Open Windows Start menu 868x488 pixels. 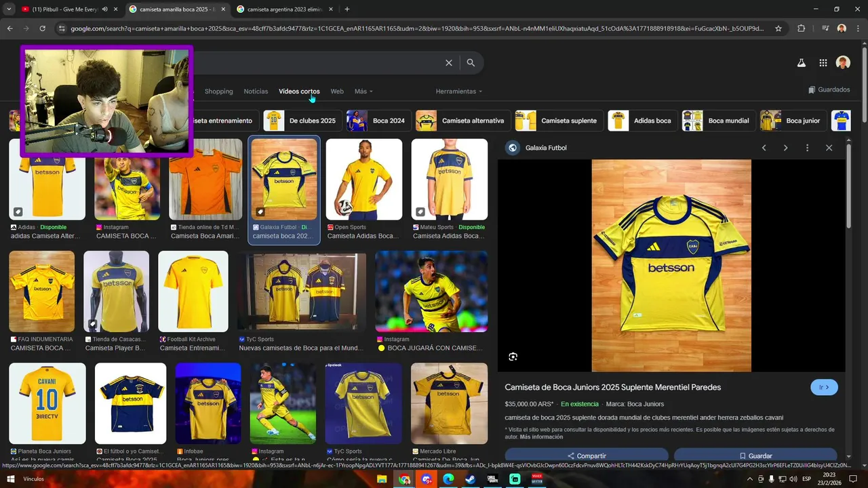point(10,479)
